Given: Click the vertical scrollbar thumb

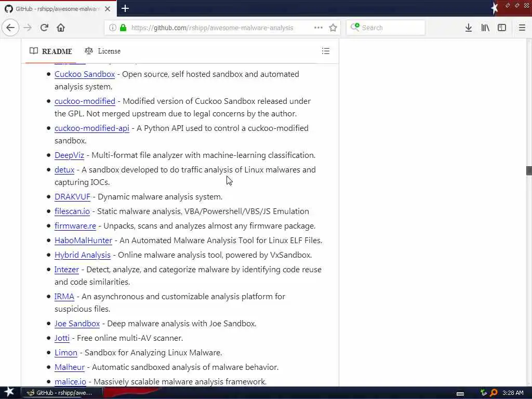Looking at the screenshot, I should coord(528,170).
